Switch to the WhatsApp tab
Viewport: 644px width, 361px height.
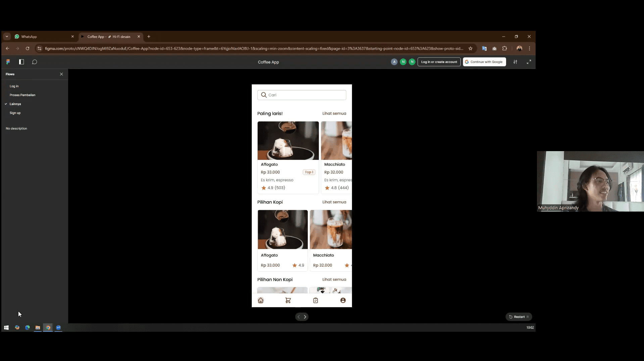(x=44, y=37)
